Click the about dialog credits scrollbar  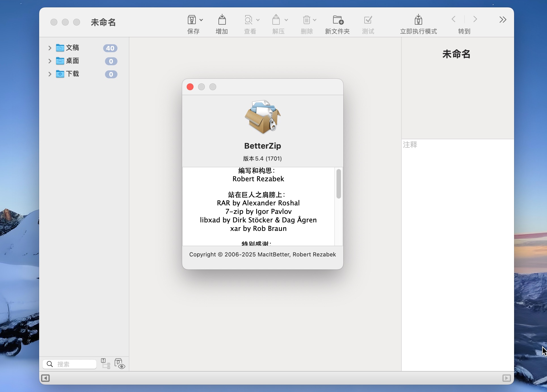[338, 184]
